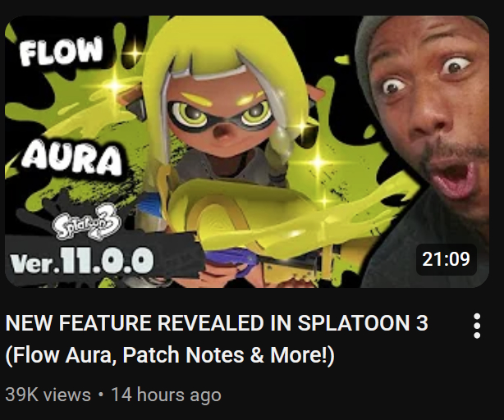This screenshot has height=420, width=504.
Task: Click the 39K views text
Action: (48, 395)
